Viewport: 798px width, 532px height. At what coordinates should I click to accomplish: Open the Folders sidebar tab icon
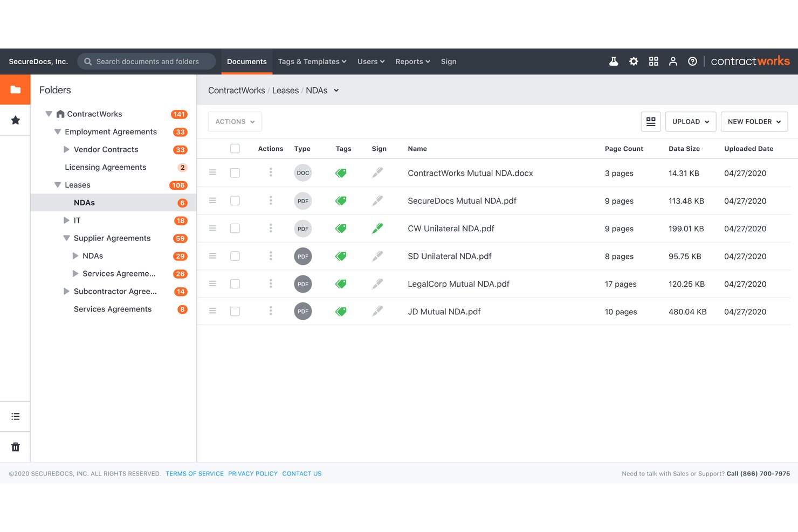coord(15,89)
